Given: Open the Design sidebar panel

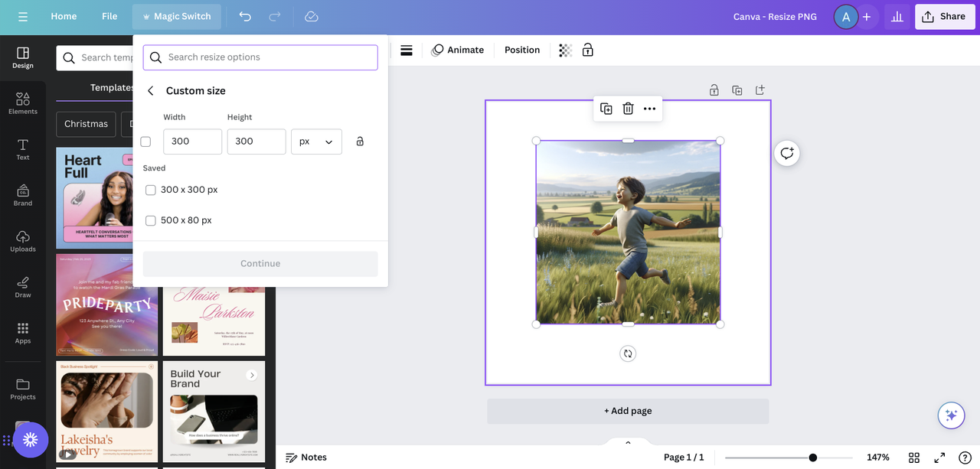Looking at the screenshot, I should [x=23, y=57].
